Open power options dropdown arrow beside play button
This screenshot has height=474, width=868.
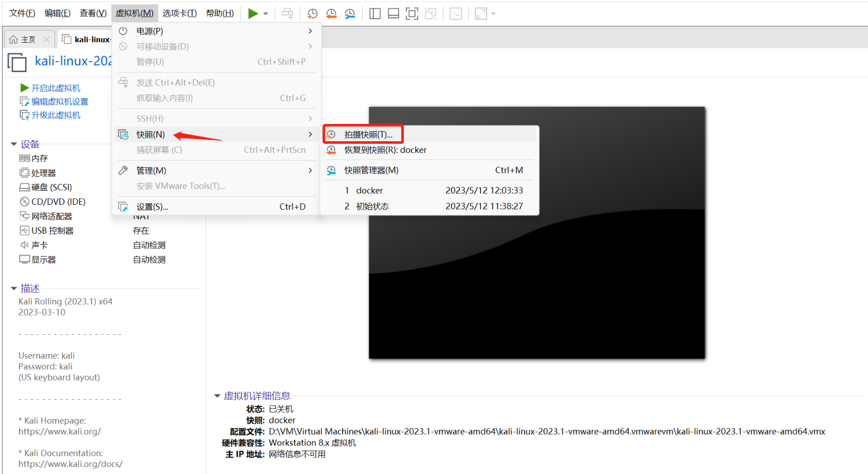click(266, 14)
